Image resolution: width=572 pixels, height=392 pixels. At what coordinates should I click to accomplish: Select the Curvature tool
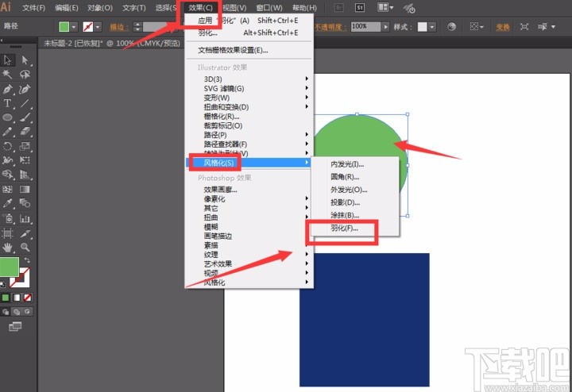click(25, 89)
